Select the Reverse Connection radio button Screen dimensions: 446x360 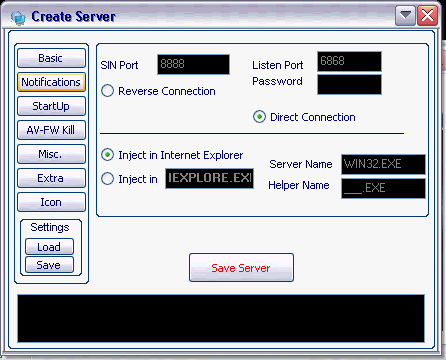pyautogui.click(x=107, y=91)
